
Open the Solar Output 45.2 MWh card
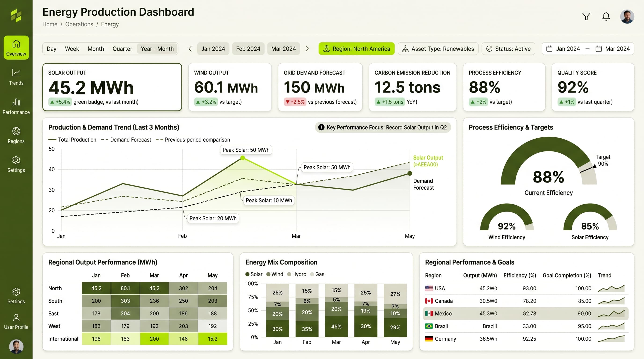tap(112, 87)
